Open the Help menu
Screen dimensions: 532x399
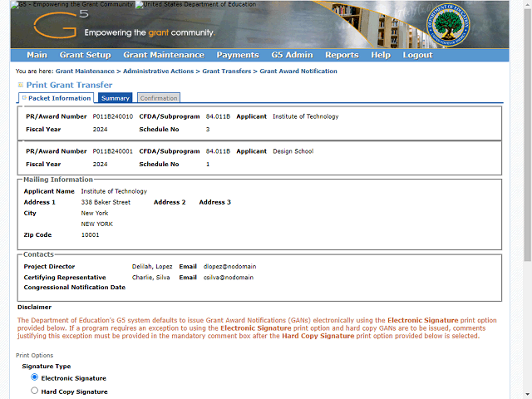(x=381, y=55)
